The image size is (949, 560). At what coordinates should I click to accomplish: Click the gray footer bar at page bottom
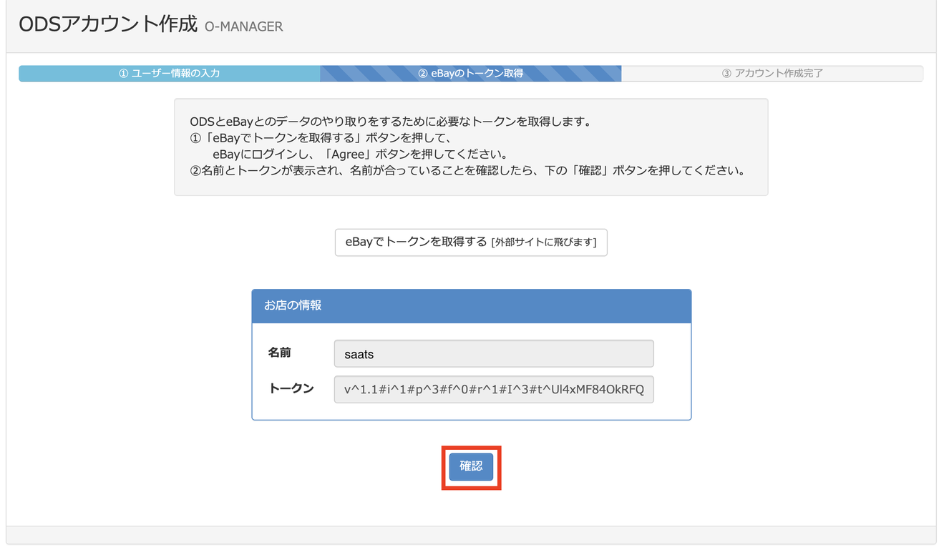pyautogui.click(x=471, y=535)
